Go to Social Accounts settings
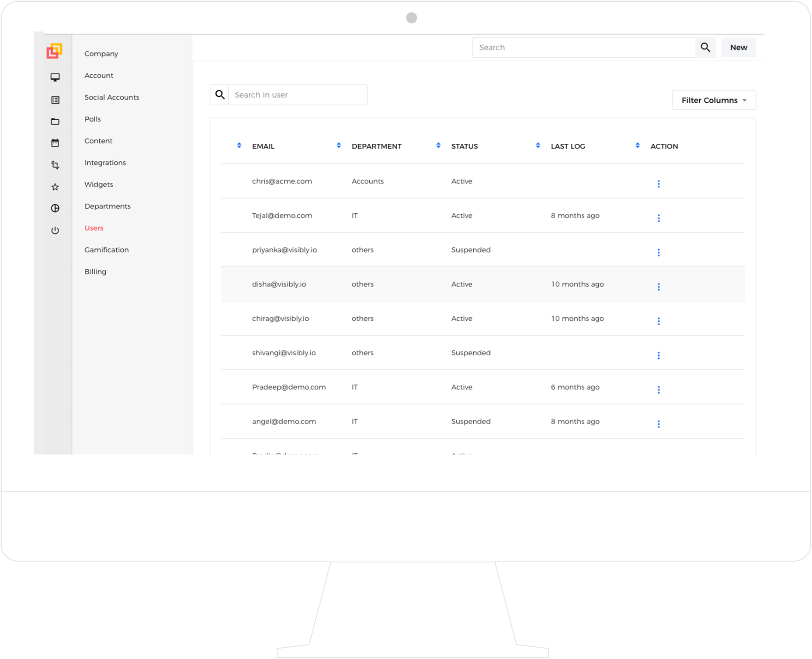 point(112,97)
